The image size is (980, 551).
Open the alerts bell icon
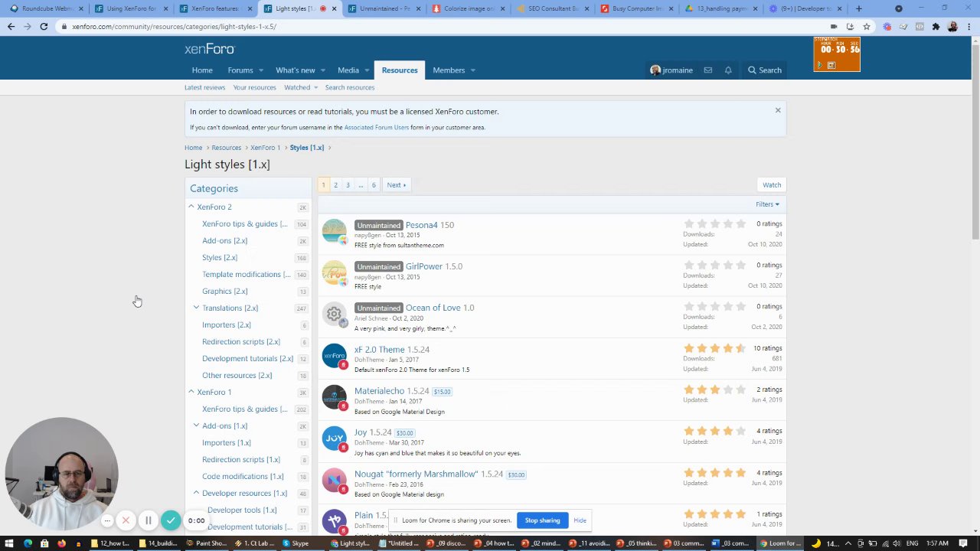pos(728,70)
